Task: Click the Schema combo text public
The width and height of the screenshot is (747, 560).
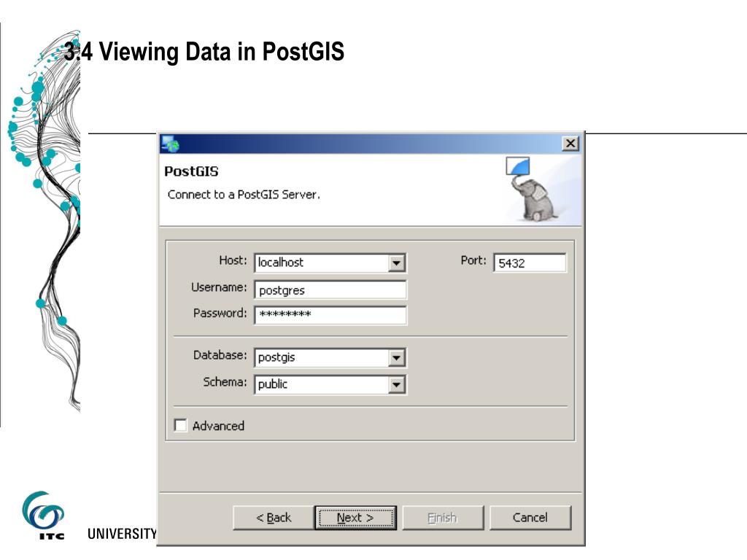Action: [273, 384]
